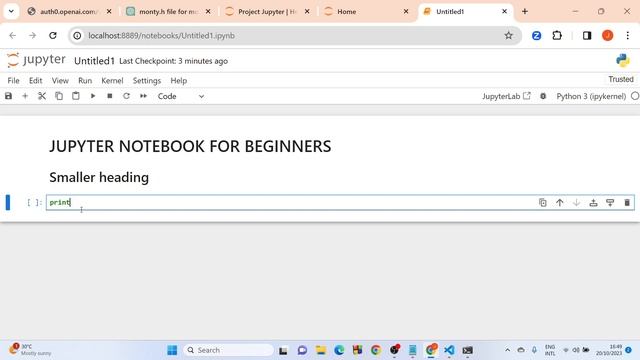Interrupt the kernel with the stop icon
Screen dimensions: 640x360
click(109, 96)
